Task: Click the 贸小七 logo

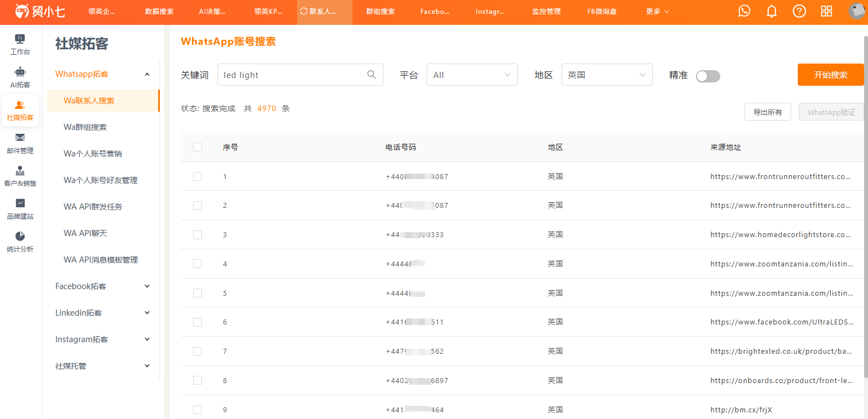Action: click(40, 11)
